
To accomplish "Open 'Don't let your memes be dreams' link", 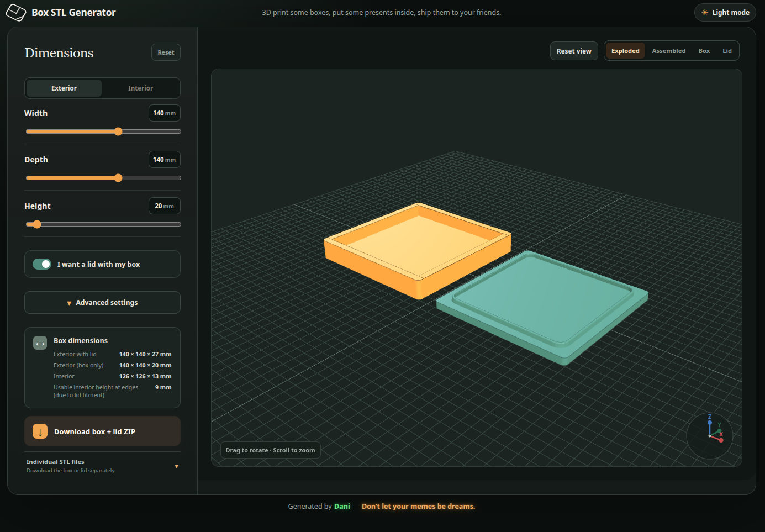I will (x=418, y=507).
